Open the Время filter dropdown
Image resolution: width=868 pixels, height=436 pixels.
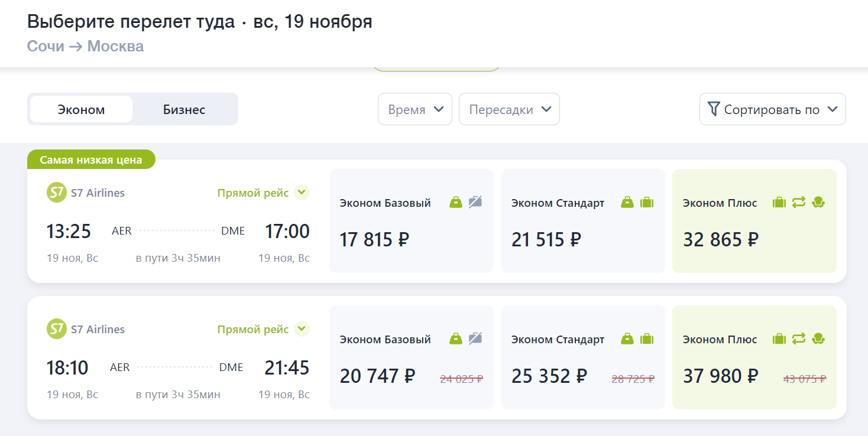(x=415, y=109)
